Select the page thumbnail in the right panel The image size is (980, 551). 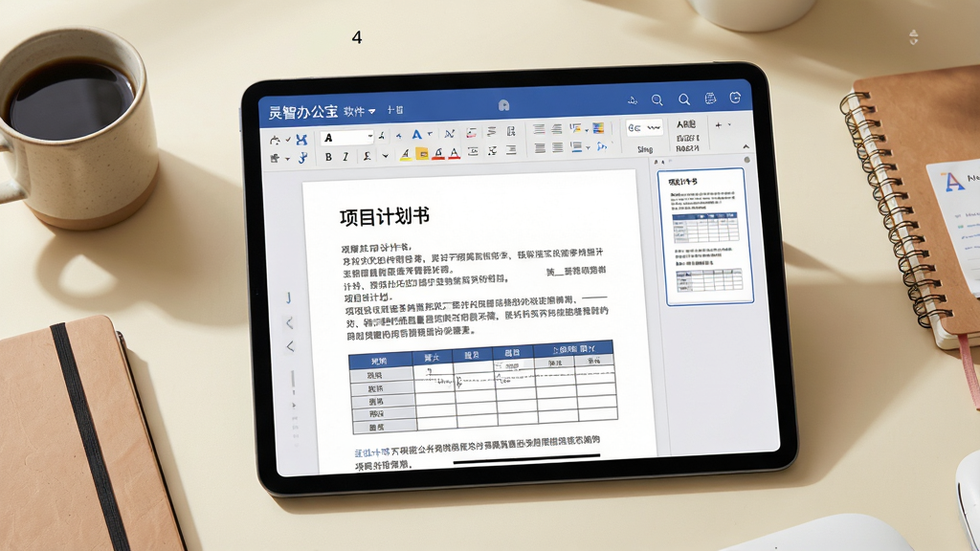[705, 236]
